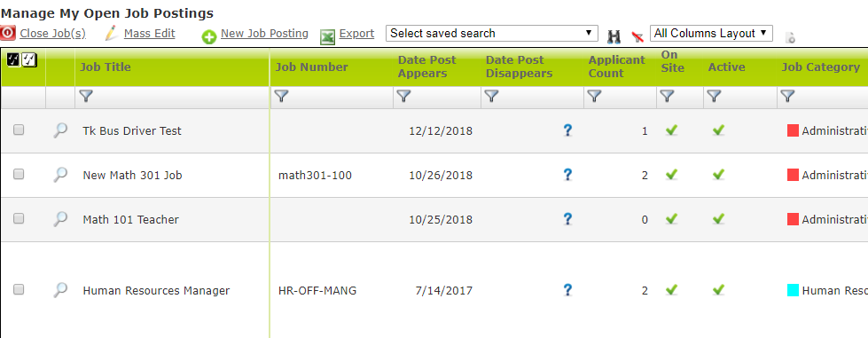Click cyan swatch next to Human Resources
Screen dimensions: 868x338
point(793,290)
